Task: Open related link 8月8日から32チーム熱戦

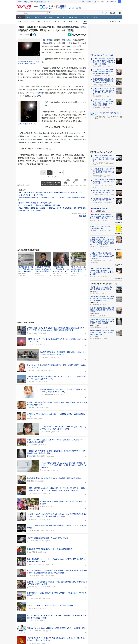Action: click(35, 203)
